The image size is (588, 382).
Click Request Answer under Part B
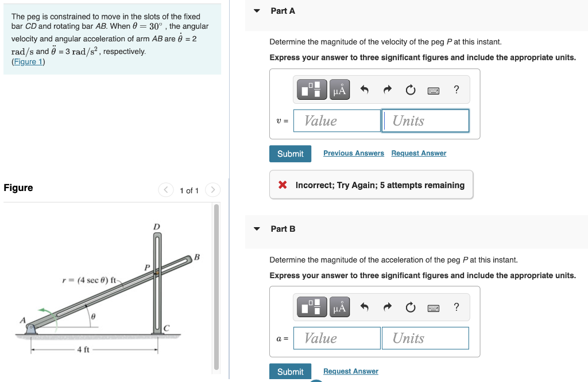click(350, 371)
